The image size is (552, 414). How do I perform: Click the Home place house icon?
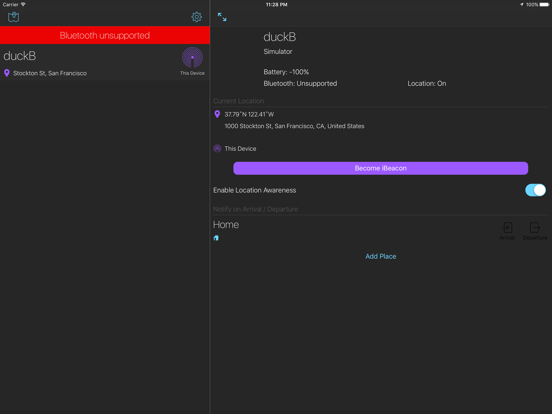(x=216, y=238)
